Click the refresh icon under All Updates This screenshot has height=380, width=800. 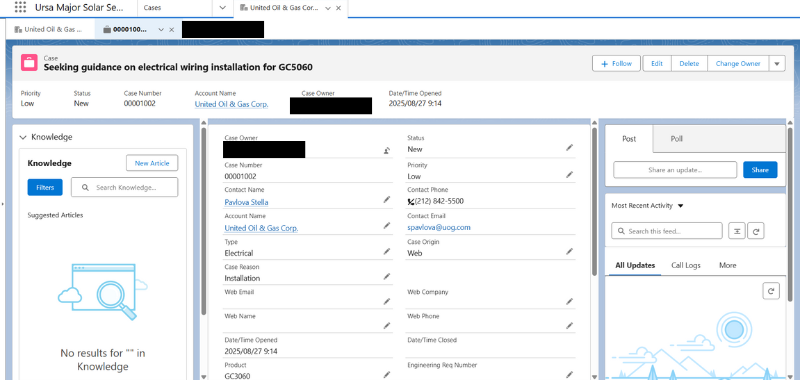click(771, 291)
